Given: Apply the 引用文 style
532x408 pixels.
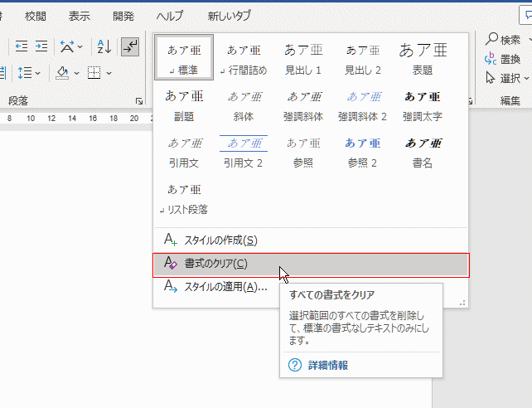Looking at the screenshot, I should point(184,152).
